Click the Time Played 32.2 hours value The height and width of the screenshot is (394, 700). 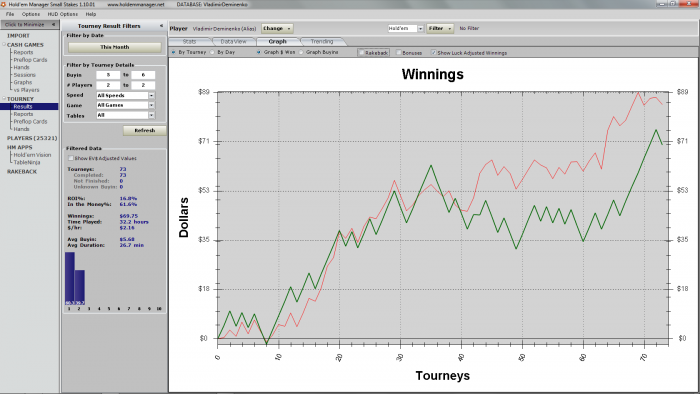coord(134,222)
